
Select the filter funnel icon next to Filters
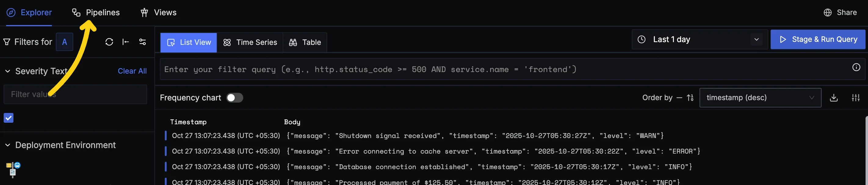[x=7, y=42]
